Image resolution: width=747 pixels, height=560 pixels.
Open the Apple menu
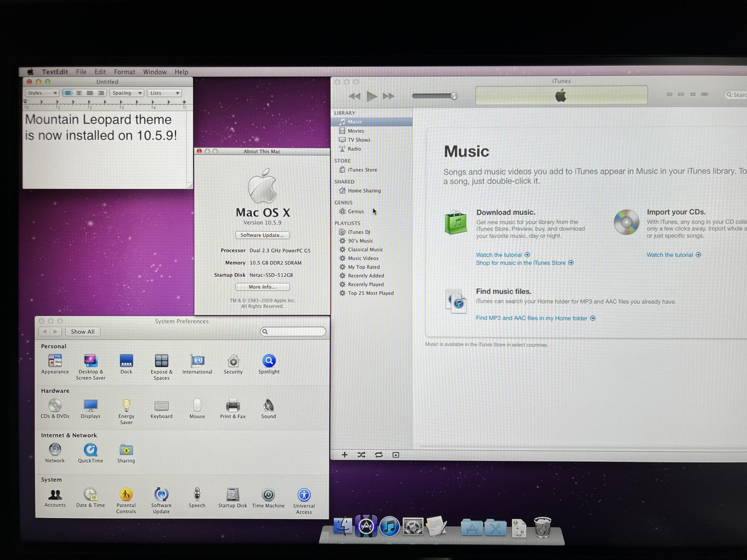click(30, 72)
